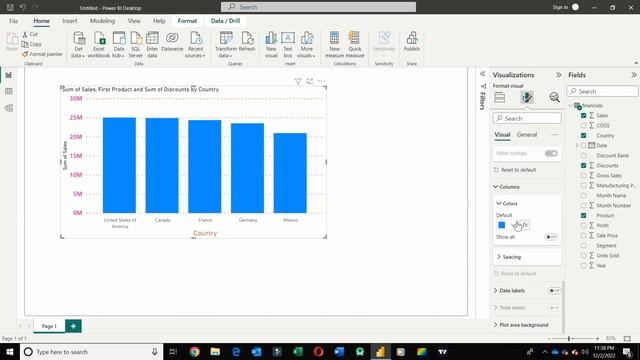Check the Gross Sales field checkbox
Image resolution: width=640 pixels, height=360 pixels.
583,176
